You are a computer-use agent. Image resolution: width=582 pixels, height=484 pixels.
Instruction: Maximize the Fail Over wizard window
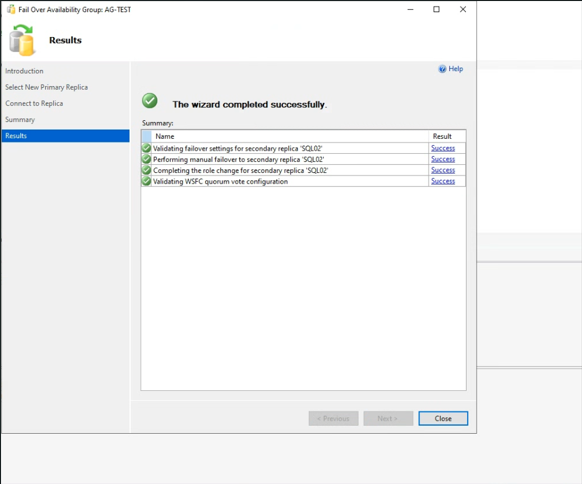click(x=436, y=9)
